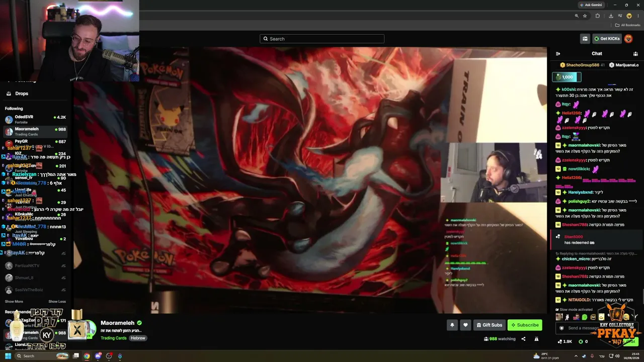
Task: Click the 1,000 channel points progress bar
Action: tap(567, 77)
